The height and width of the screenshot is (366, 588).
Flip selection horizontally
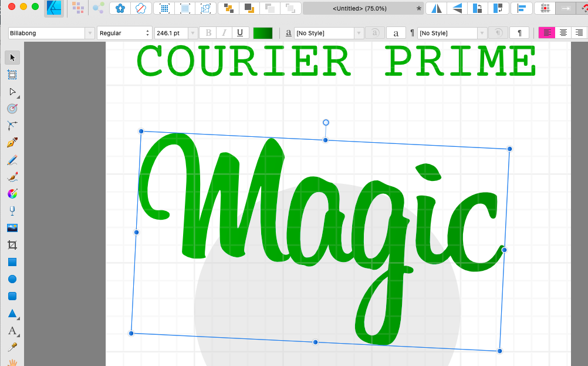[437, 8]
